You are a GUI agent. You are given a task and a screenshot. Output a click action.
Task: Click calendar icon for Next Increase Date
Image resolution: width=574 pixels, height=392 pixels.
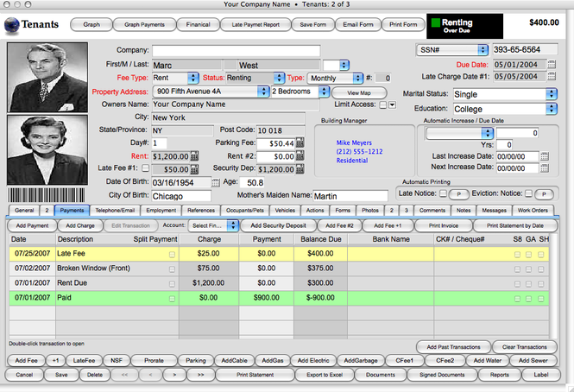point(545,168)
